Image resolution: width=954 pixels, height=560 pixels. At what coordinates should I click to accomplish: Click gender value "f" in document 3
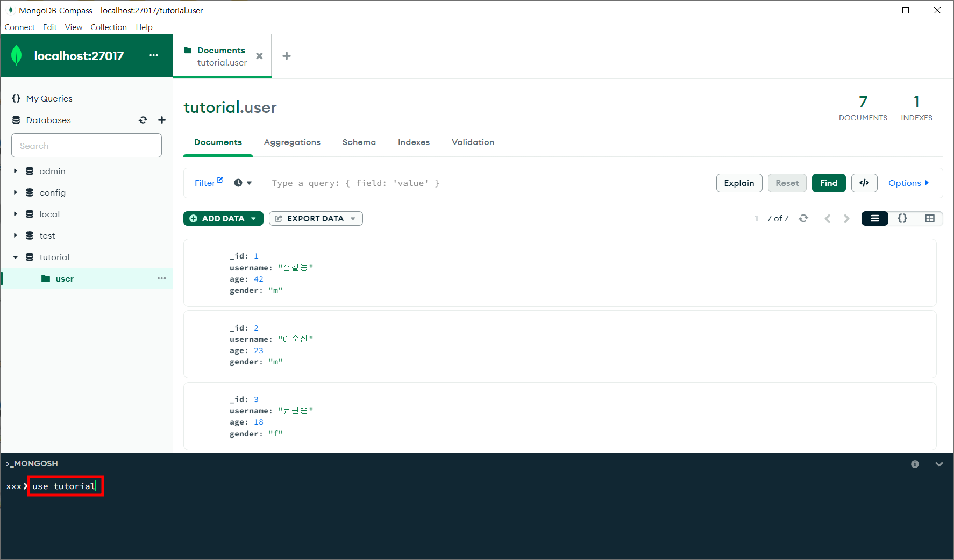point(275,434)
